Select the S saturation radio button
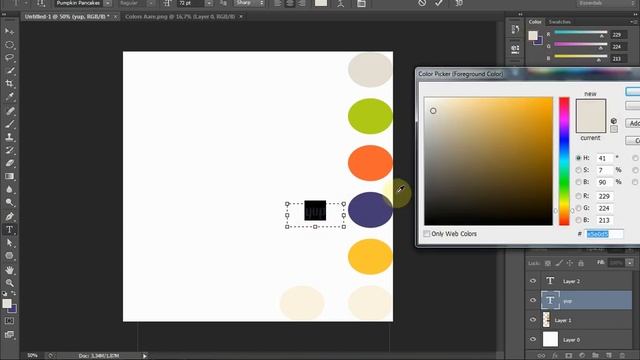Viewport: 640px width, 360px height. tap(578, 170)
